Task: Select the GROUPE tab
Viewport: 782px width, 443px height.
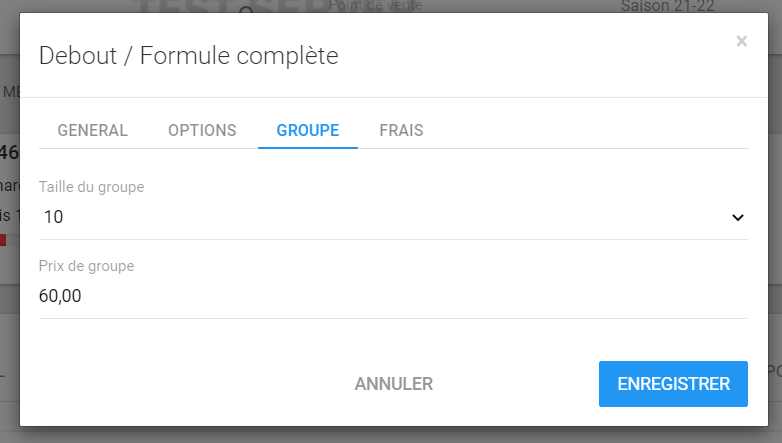Action: coord(308,130)
